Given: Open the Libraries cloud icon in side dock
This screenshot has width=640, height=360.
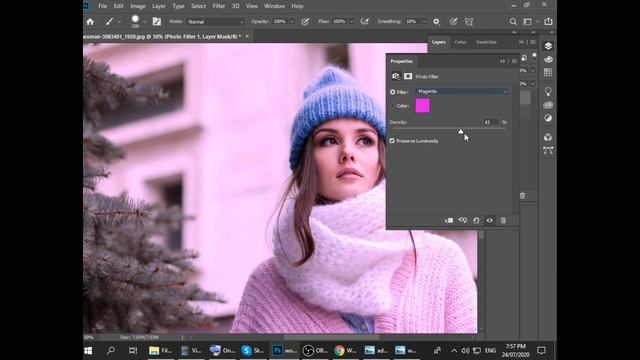Looking at the screenshot, I should pos(548,59).
